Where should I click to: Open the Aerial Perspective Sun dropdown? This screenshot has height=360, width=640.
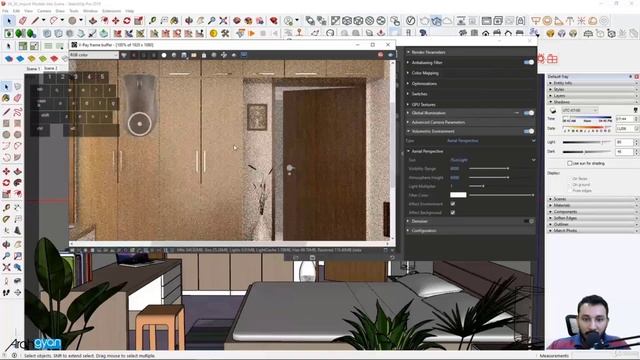tap(493, 160)
